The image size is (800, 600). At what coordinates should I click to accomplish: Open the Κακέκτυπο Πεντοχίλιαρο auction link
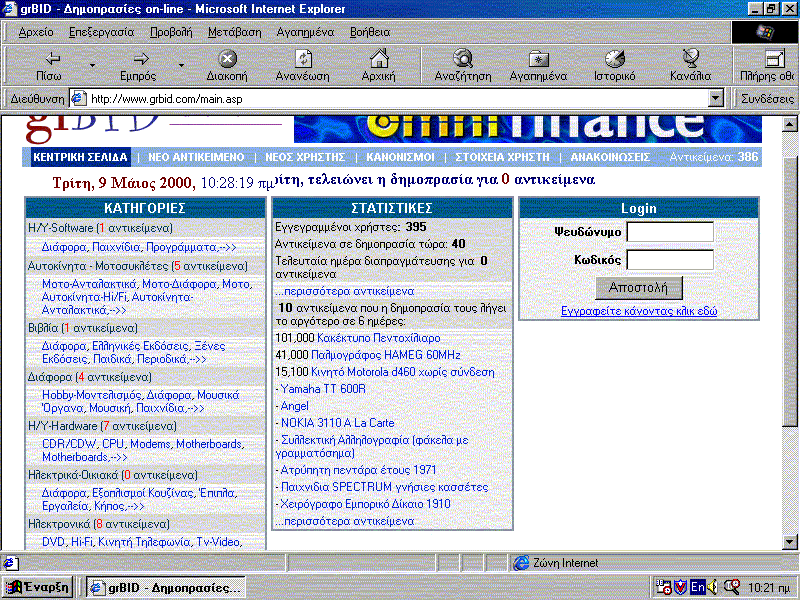tap(379, 338)
